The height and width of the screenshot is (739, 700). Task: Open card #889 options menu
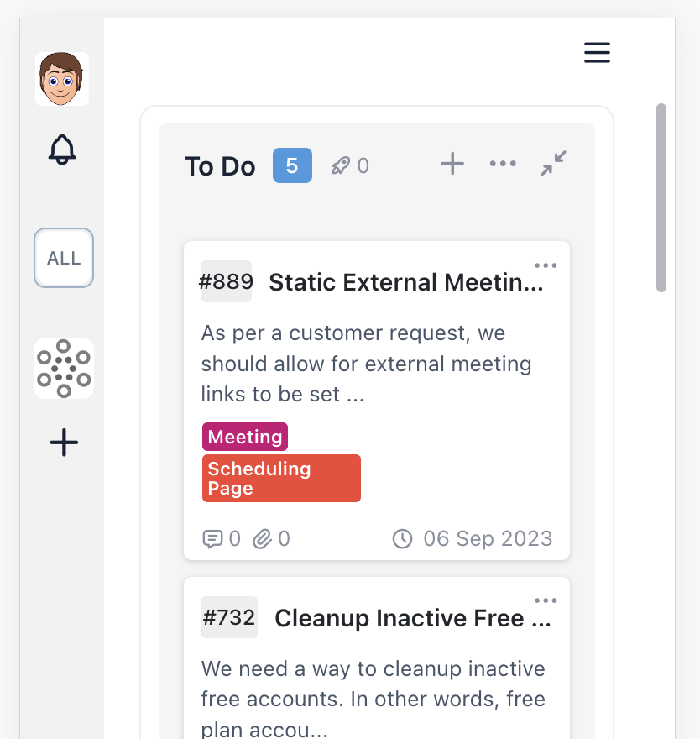[x=546, y=265]
